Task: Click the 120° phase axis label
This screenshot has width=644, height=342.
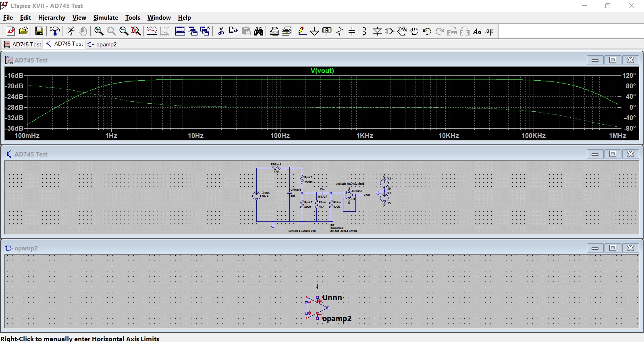Action: click(629, 75)
